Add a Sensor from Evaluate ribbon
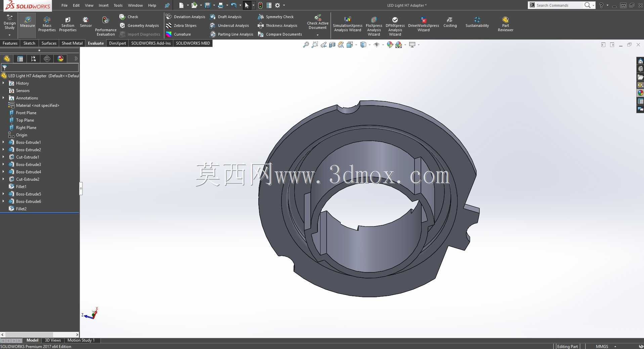The image size is (644, 349). [86, 22]
